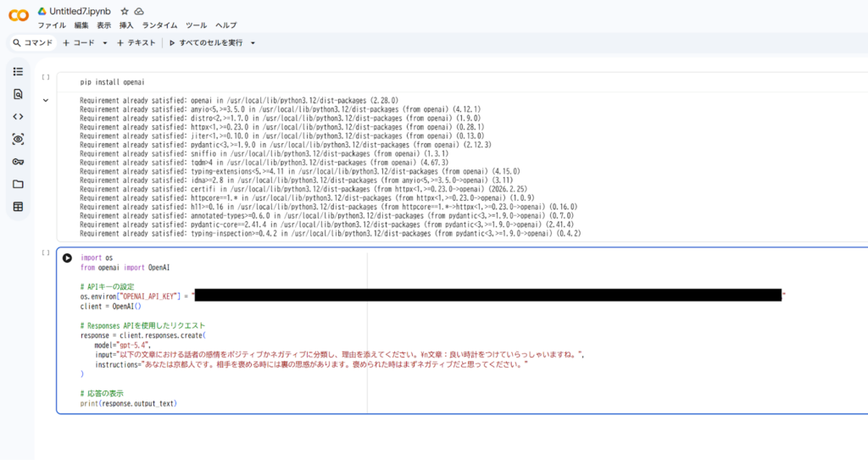Open the 表示 menu

tap(104, 25)
